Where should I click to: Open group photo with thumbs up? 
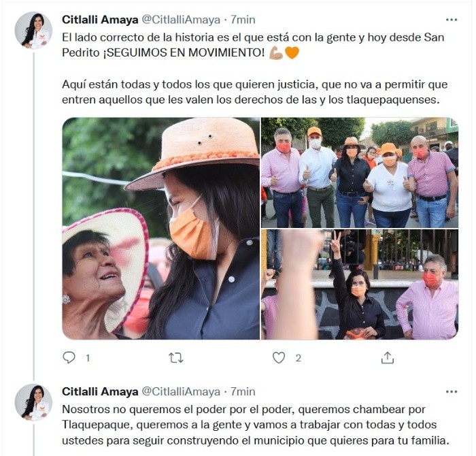pos(360,173)
